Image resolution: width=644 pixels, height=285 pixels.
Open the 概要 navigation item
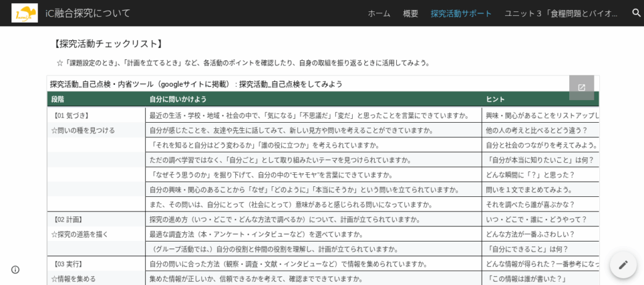coord(410,13)
